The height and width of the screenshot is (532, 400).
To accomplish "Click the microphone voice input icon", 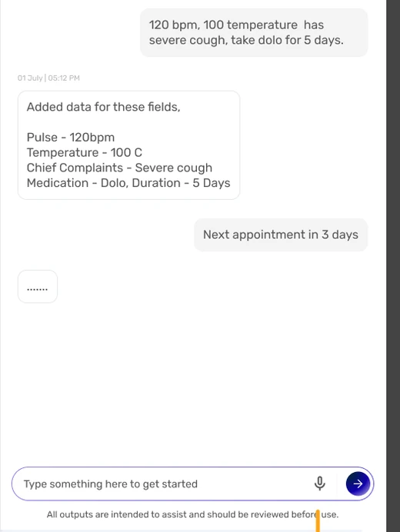I will (x=319, y=483).
